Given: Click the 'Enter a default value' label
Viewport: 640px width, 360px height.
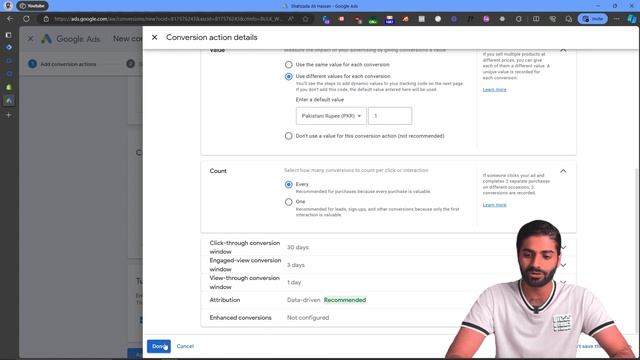Looking at the screenshot, I should pos(320,100).
